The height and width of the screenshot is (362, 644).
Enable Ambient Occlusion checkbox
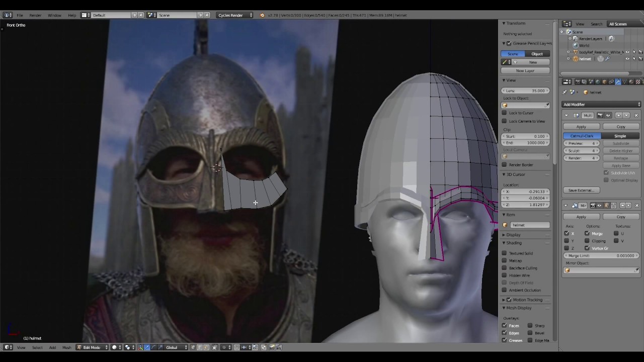504,290
